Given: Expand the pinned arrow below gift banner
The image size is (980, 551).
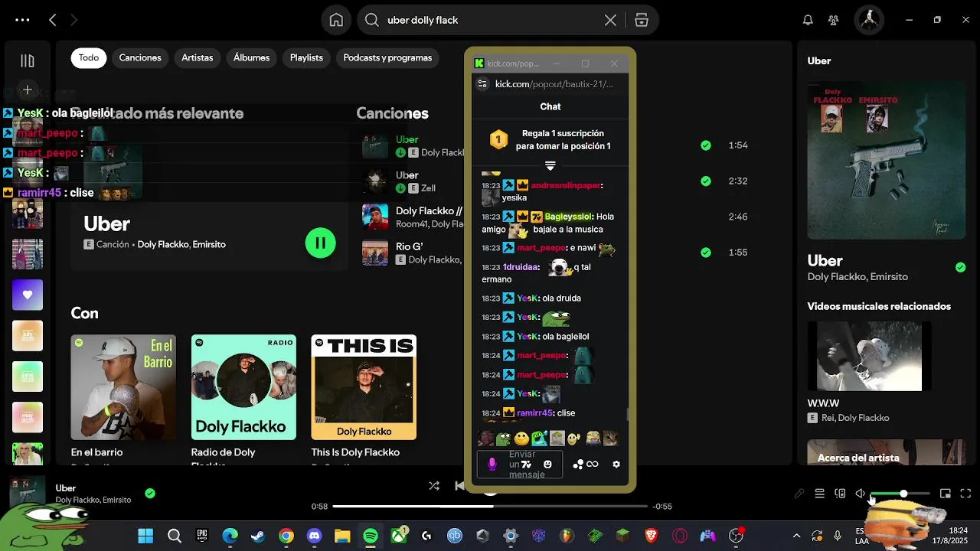Looking at the screenshot, I should [x=550, y=165].
